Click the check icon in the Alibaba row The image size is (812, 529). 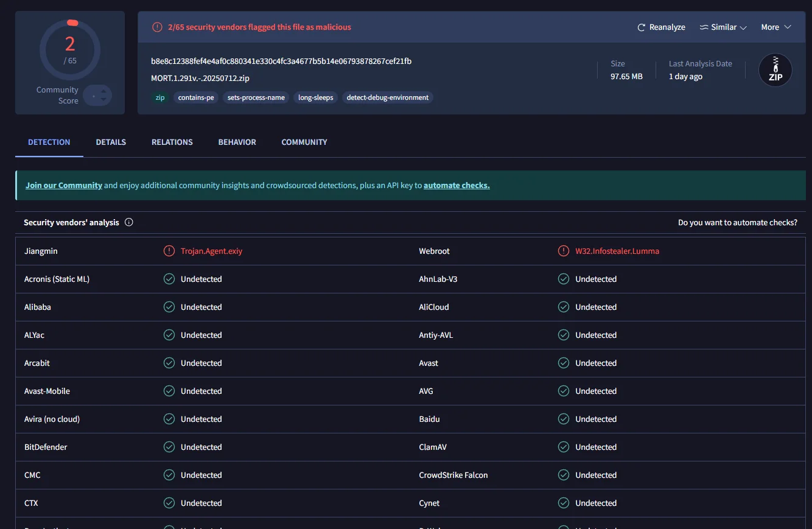(169, 307)
